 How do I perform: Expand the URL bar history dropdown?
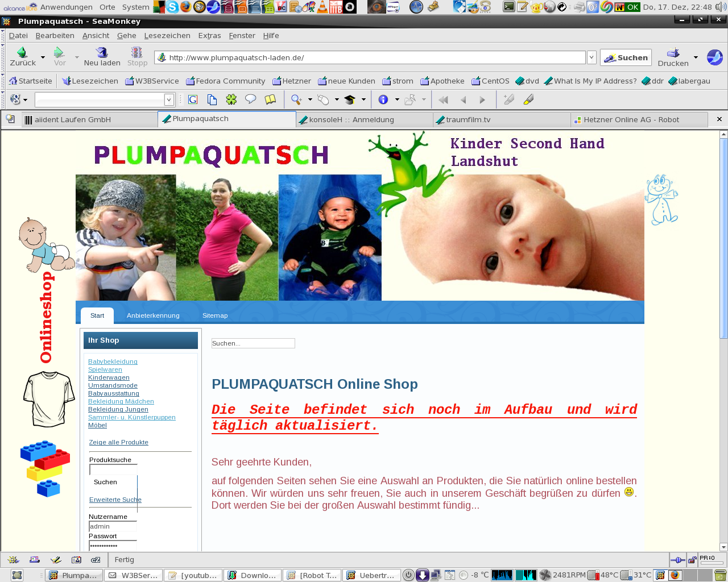tap(591, 57)
